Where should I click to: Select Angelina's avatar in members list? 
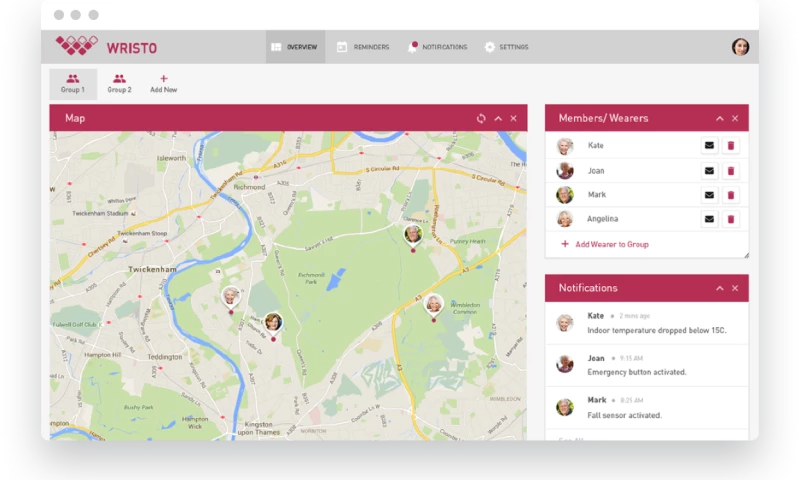(565, 219)
